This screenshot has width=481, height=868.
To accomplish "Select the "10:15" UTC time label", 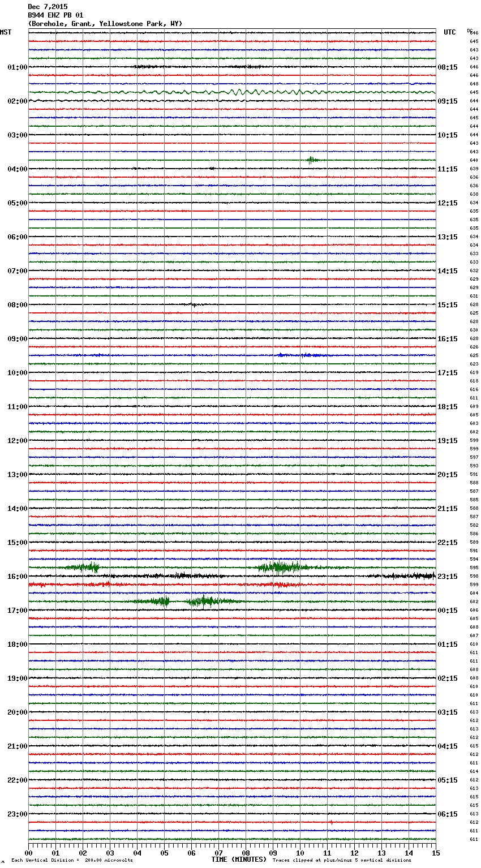I will coord(448,135).
